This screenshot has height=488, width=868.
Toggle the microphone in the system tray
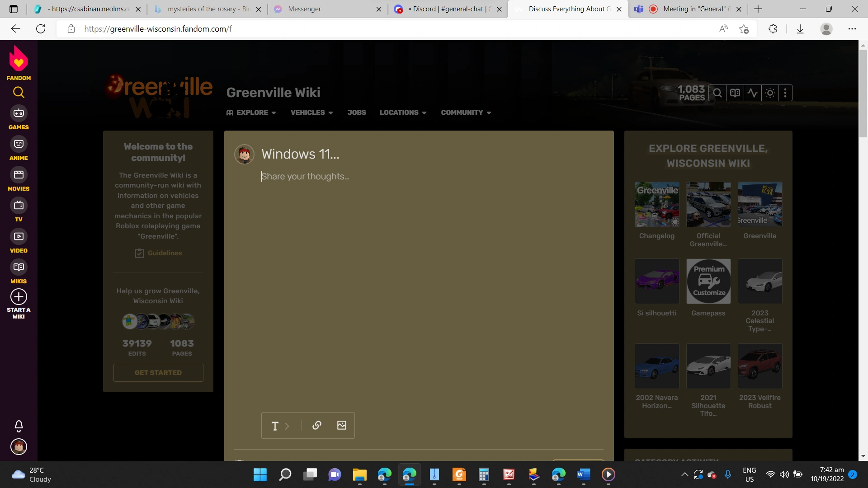pos(728,475)
